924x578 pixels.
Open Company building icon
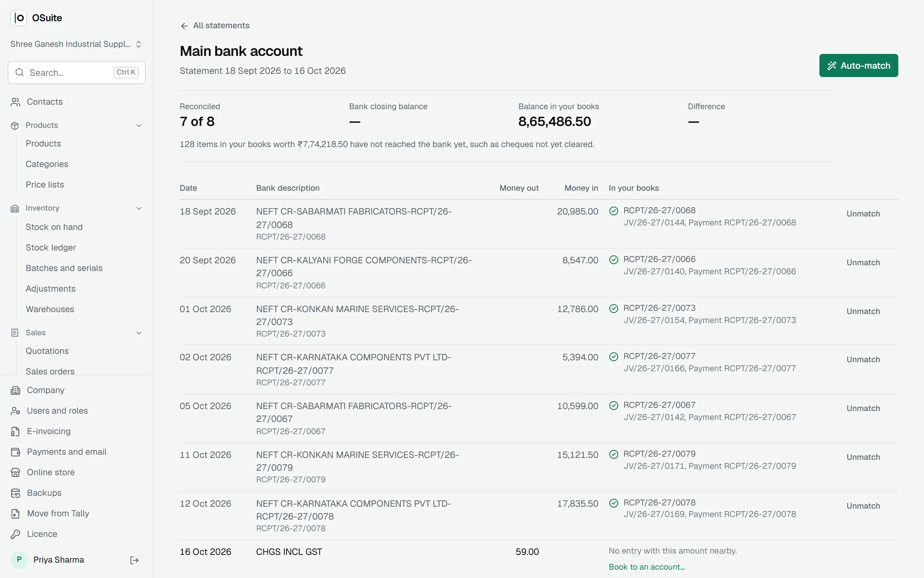pyautogui.click(x=15, y=390)
